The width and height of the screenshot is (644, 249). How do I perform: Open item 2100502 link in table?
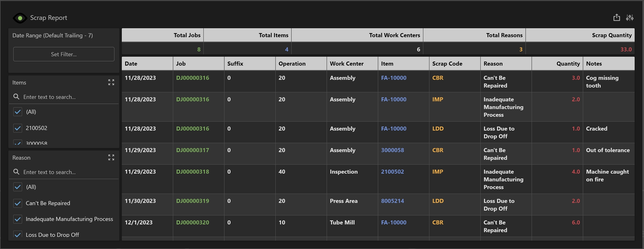[393, 172]
